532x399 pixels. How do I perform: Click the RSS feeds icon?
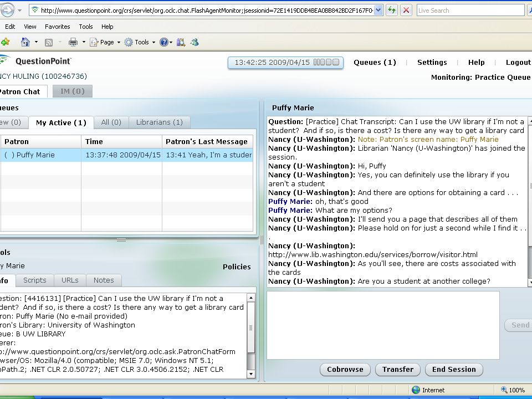coord(49,43)
